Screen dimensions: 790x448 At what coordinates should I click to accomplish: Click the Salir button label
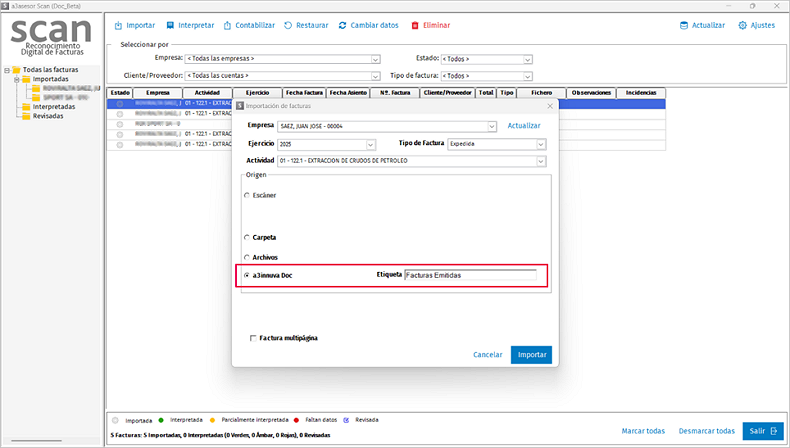(757, 431)
